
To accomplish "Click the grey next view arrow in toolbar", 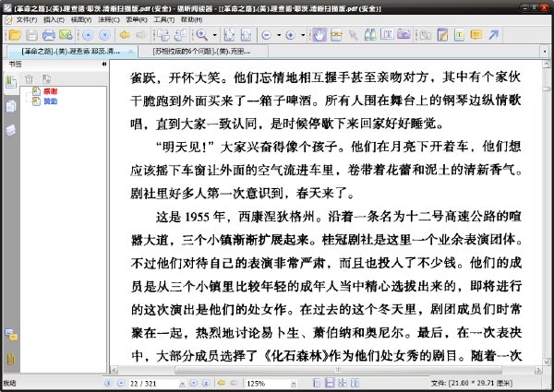I will tap(141, 34).
